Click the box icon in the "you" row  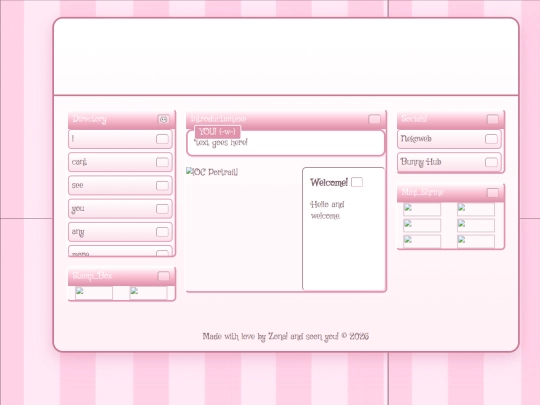[162, 209]
